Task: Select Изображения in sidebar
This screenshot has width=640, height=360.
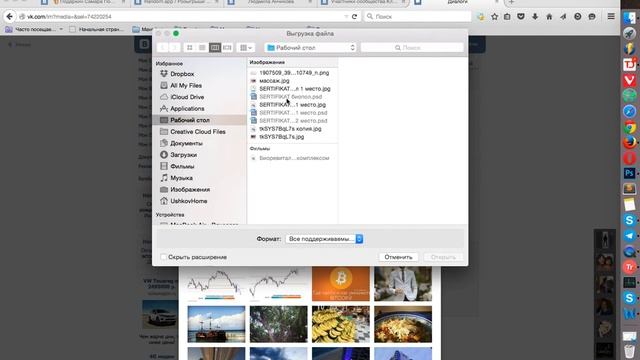Action: pos(190,189)
